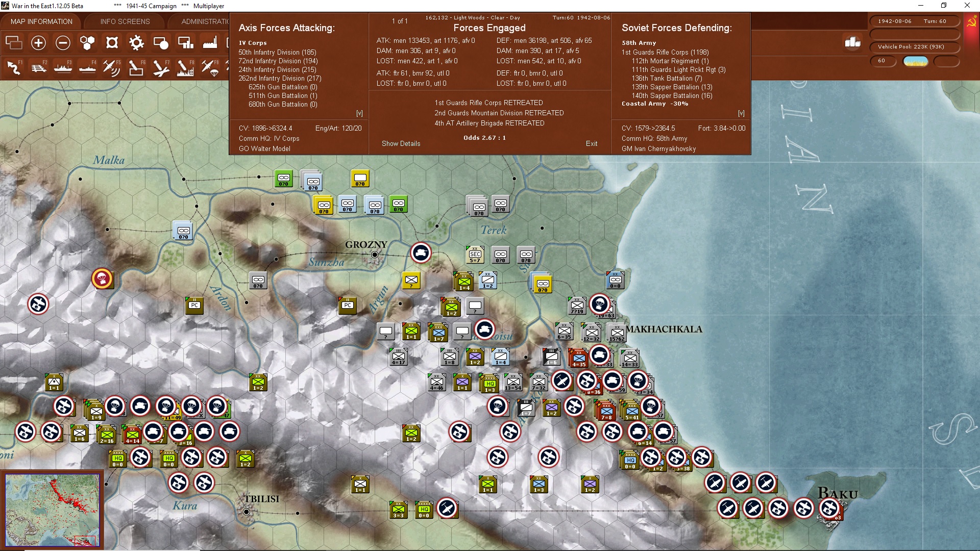Select the F5 air recon icon
Screen dimensions: 980x551
coord(112,67)
